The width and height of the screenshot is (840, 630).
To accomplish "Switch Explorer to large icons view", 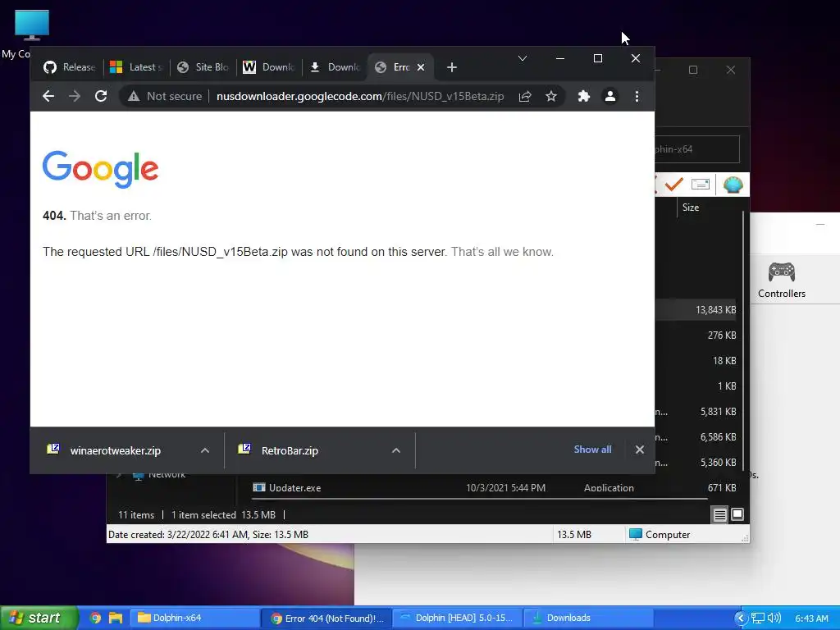I will coord(737,515).
